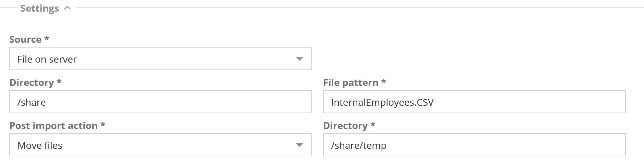The height and width of the screenshot is (168, 644).
Task: Click the Post import action dropdown arrow
Action: click(299, 145)
